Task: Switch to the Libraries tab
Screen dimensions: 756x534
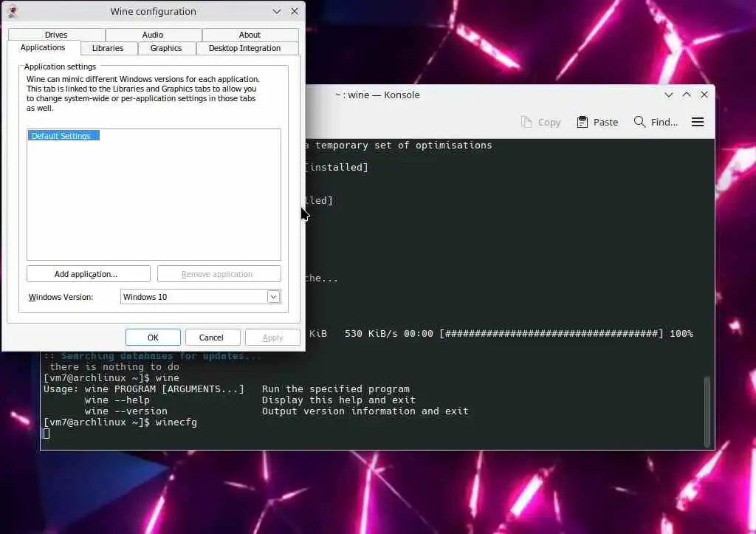Action: tap(108, 48)
